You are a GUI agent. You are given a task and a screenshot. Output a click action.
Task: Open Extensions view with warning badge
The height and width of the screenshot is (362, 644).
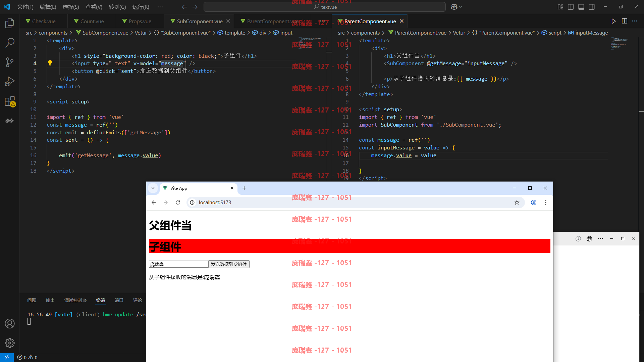point(10,101)
